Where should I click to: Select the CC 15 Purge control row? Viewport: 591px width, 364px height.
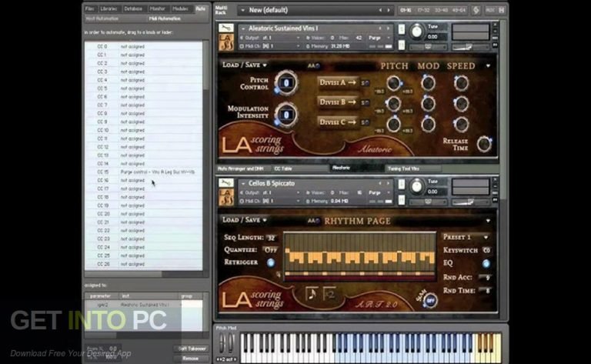(145, 172)
